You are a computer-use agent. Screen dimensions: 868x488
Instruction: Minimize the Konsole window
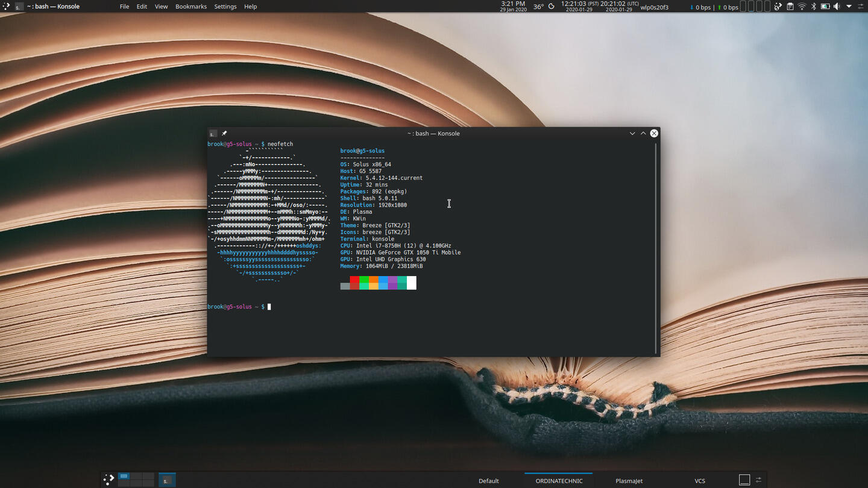(x=632, y=133)
